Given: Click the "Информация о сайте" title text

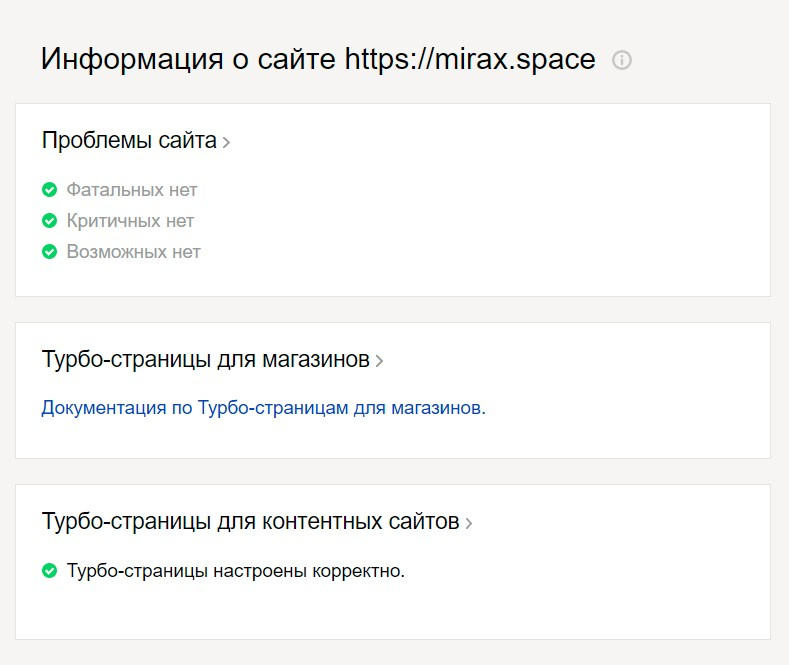Looking at the screenshot, I should (190, 60).
